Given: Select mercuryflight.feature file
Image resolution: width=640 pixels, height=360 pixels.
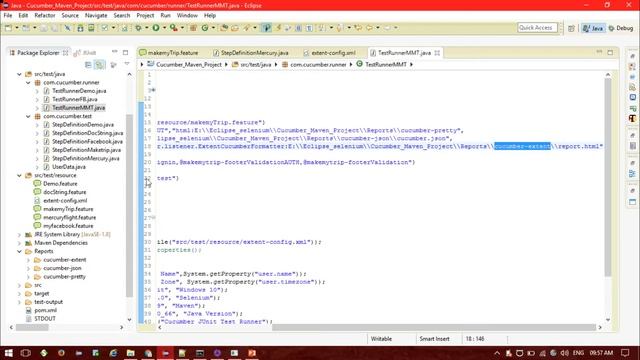Looking at the screenshot, I should [69, 218].
